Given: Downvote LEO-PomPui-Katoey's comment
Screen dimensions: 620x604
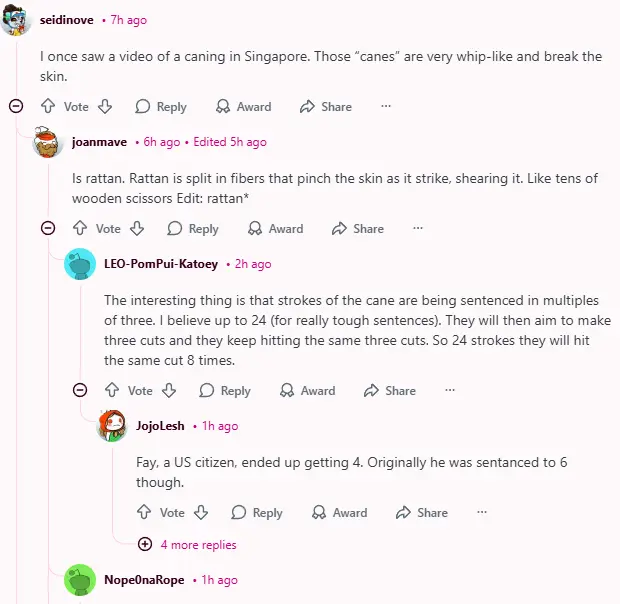Looking at the screenshot, I should coord(169,391).
